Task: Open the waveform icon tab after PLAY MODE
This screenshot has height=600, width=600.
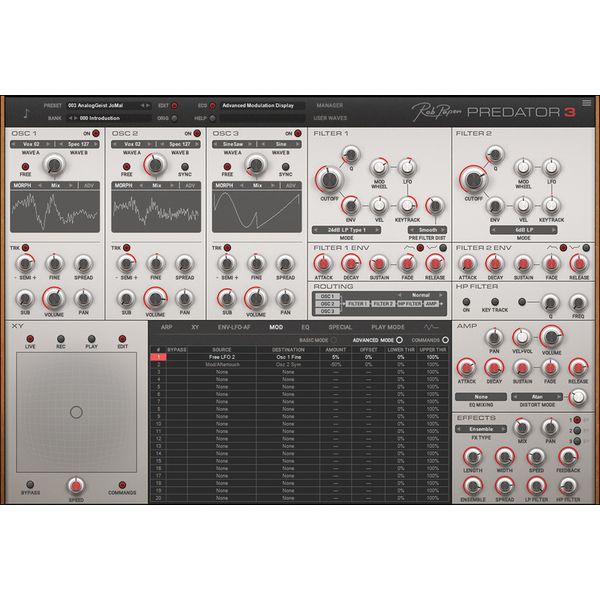Action: click(431, 327)
